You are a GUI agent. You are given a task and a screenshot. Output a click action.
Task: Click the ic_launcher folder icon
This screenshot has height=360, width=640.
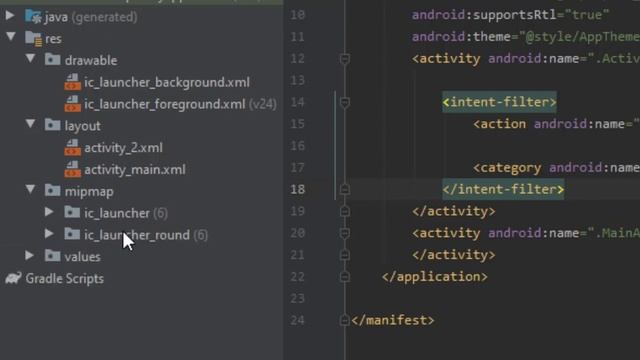point(72,212)
